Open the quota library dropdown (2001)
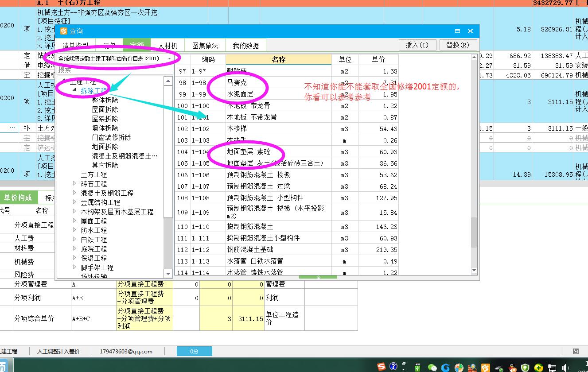Viewport: 588px width, 372px height. pyautogui.click(x=114, y=58)
